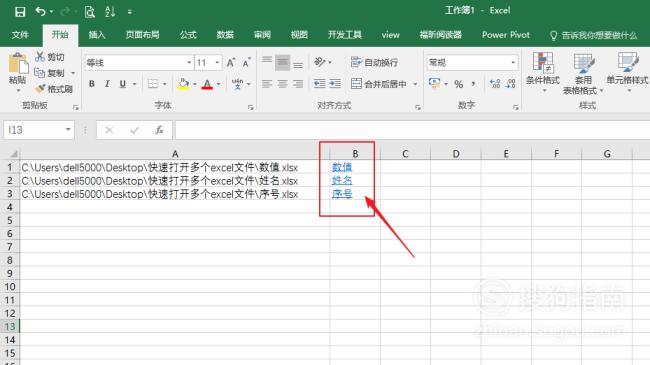Image resolution: width=650 pixels, height=365 pixels.
Task: Switch to the 视图 ribbon tab
Action: click(299, 35)
